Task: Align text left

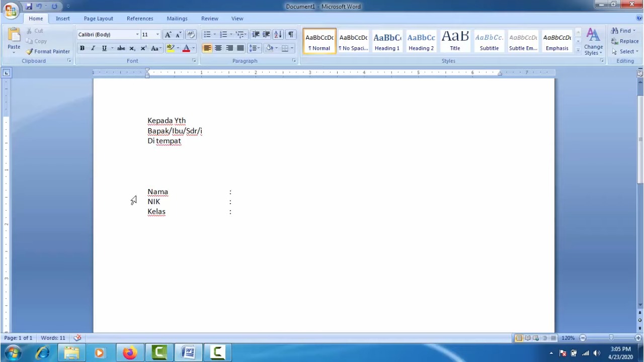Action: click(x=207, y=48)
